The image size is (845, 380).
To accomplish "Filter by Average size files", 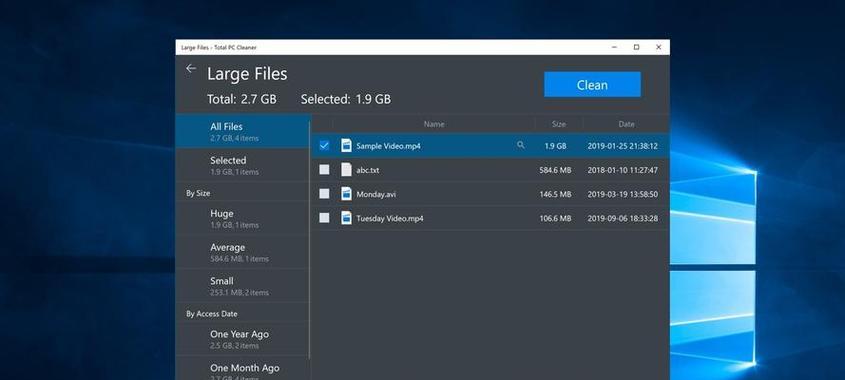I will tap(243, 252).
